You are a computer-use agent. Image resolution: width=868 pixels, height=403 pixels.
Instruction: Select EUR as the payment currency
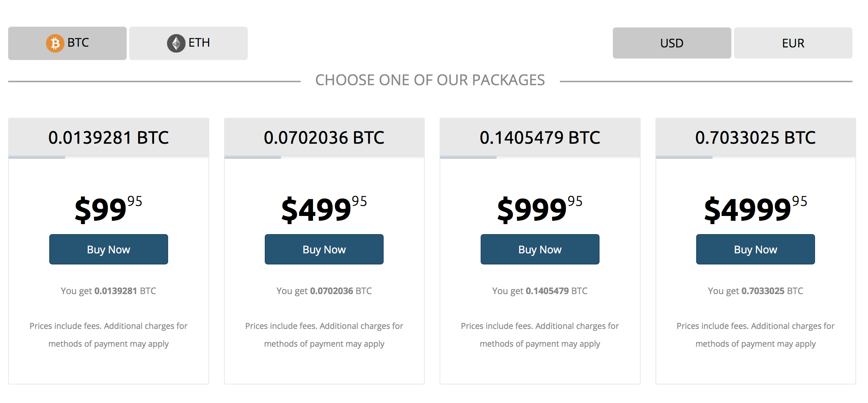point(793,43)
